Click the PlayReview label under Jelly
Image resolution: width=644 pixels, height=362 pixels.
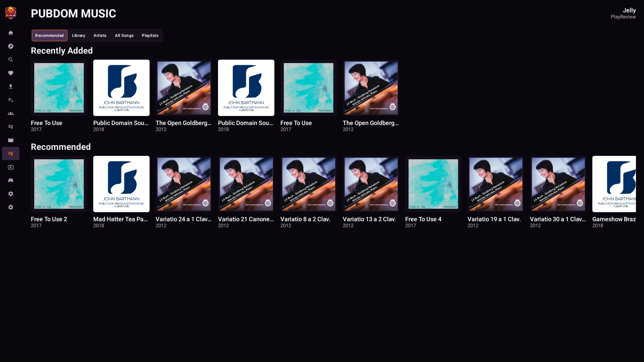tap(623, 17)
